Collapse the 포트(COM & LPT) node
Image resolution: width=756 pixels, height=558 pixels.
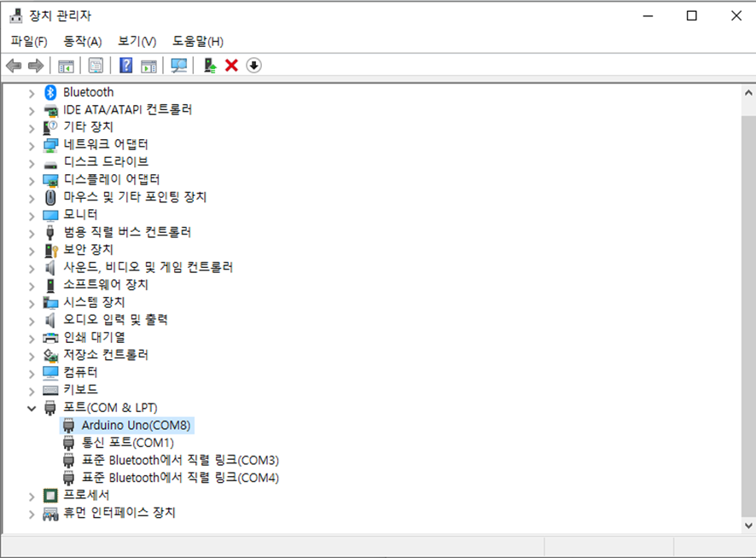pyautogui.click(x=32, y=409)
